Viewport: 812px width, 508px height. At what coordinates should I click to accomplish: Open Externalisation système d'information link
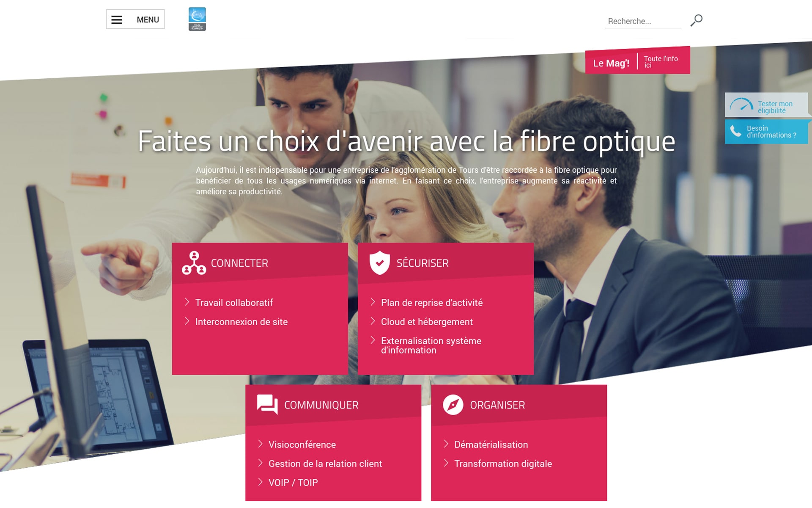[431, 345]
